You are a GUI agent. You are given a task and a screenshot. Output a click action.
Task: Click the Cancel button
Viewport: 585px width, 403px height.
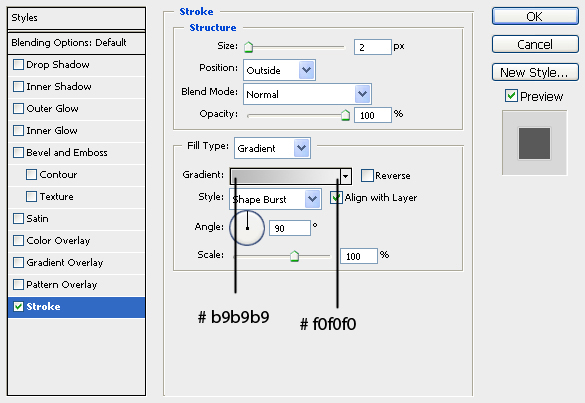535,44
